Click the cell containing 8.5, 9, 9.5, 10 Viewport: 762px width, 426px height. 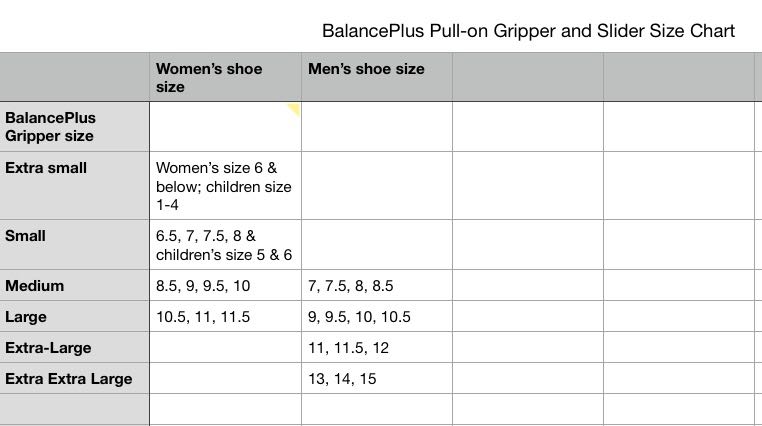pyautogui.click(x=225, y=286)
